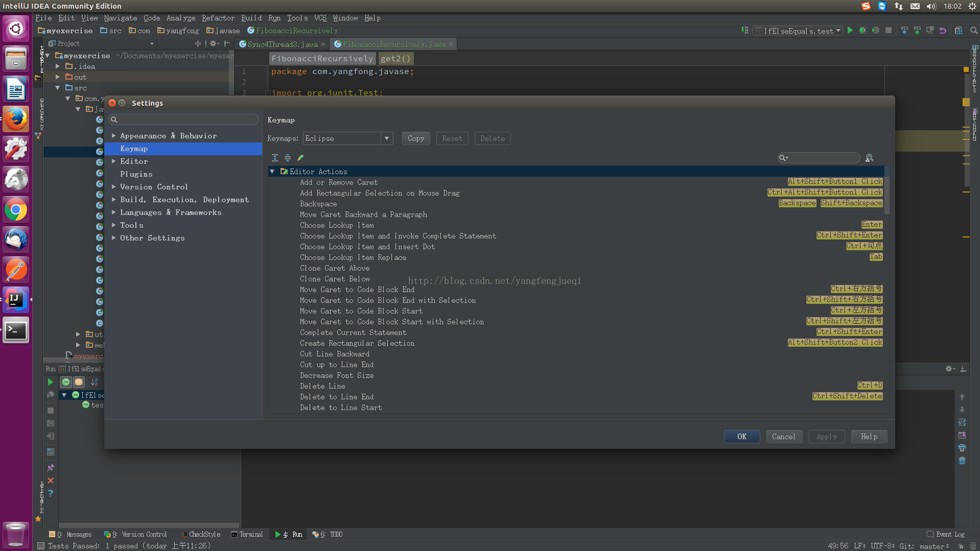Click Terminal icon in Ubuntu dock
Image resolution: width=980 pixels, height=551 pixels.
click(16, 330)
